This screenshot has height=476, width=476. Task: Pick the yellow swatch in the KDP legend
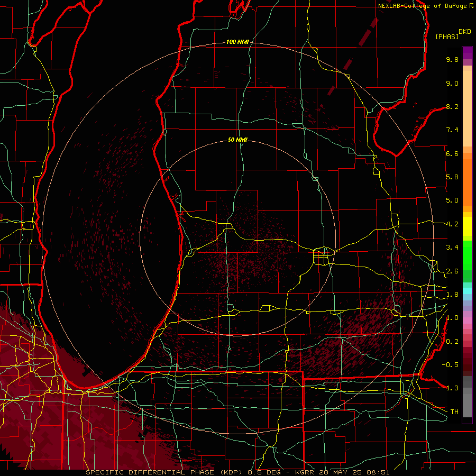coord(467,226)
